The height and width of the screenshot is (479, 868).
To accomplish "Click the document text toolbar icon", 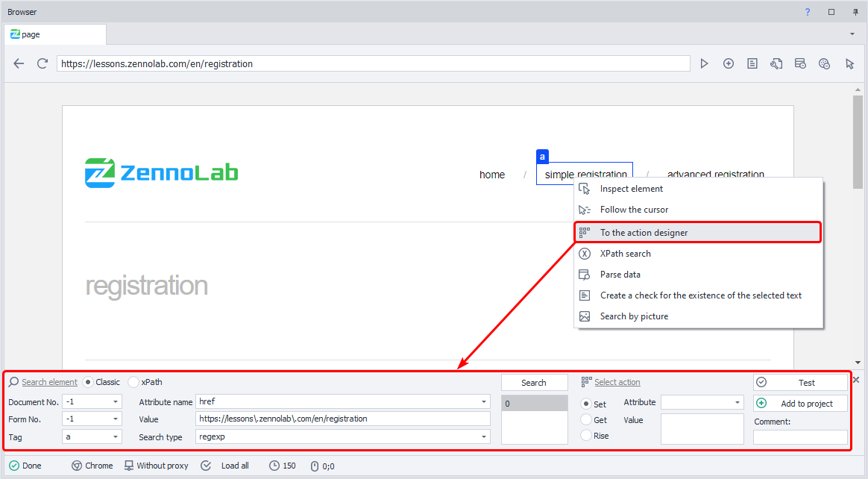I will coord(752,64).
